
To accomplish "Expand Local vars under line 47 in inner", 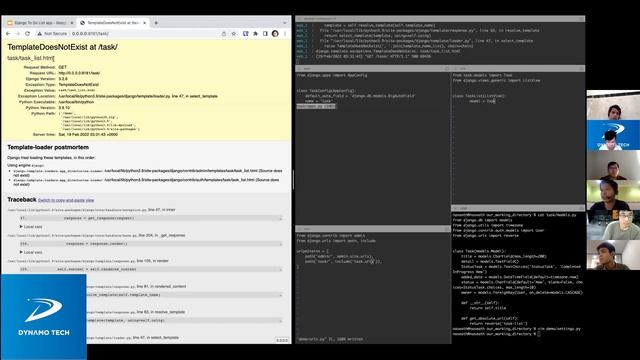I will (31, 227).
